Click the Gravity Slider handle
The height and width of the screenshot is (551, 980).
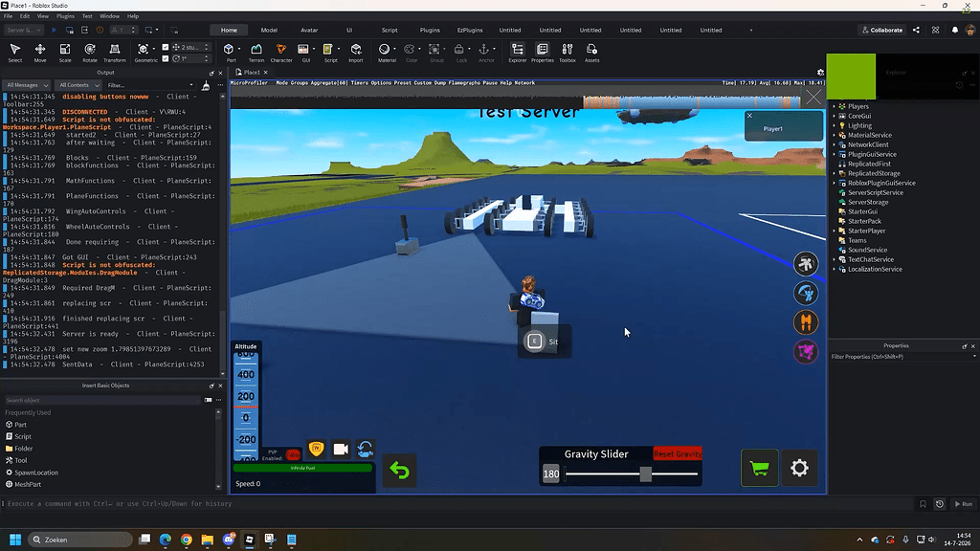(x=645, y=474)
